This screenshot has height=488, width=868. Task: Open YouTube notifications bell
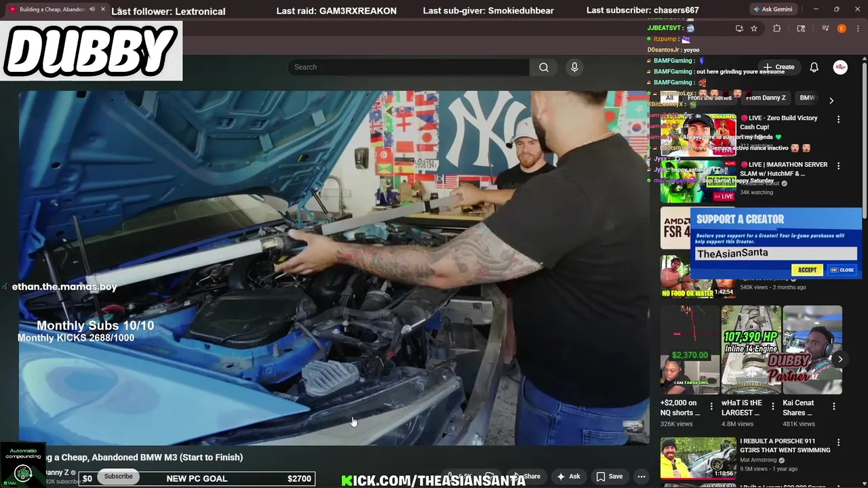[x=814, y=67]
